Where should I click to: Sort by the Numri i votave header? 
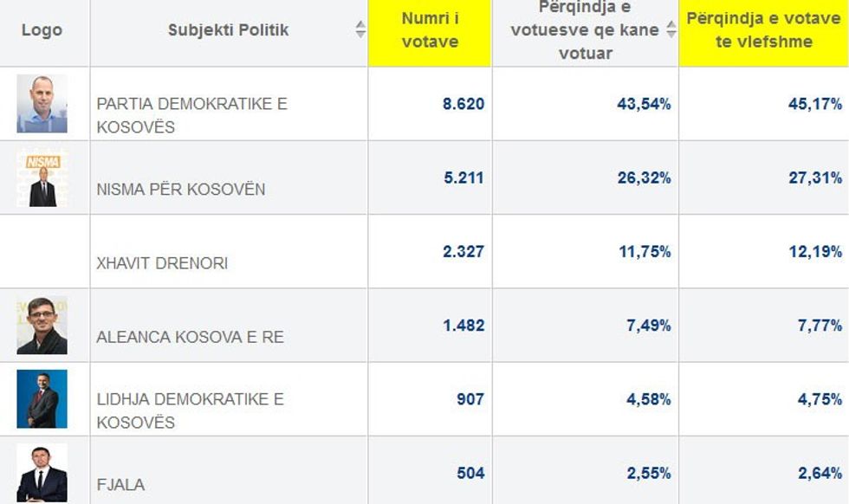430,30
